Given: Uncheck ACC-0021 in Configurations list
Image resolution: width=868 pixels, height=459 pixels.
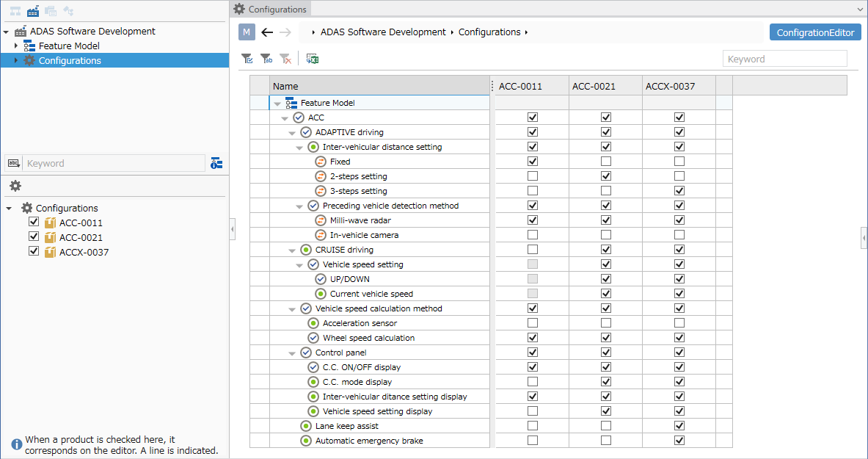Looking at the screenshot, I should (34, 236).
